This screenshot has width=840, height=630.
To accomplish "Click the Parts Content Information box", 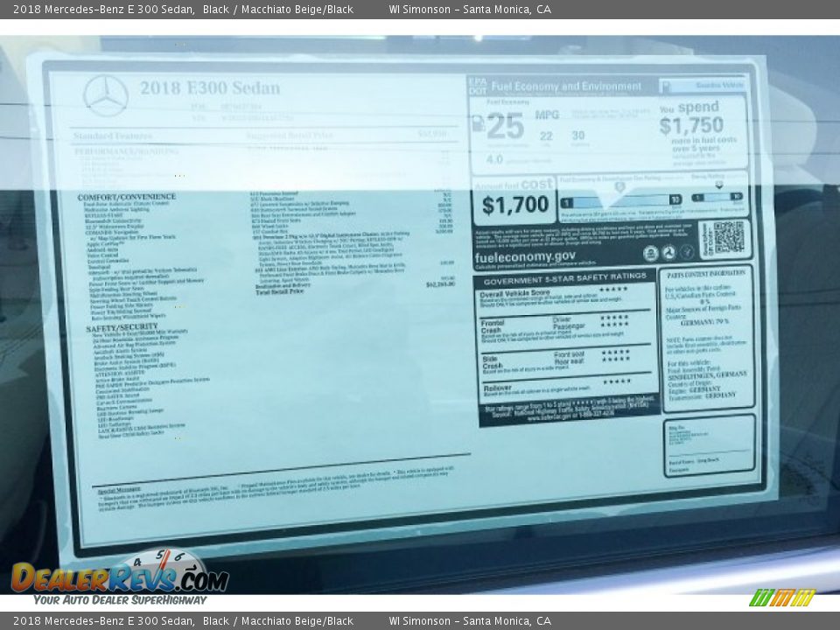I will 707,338.
